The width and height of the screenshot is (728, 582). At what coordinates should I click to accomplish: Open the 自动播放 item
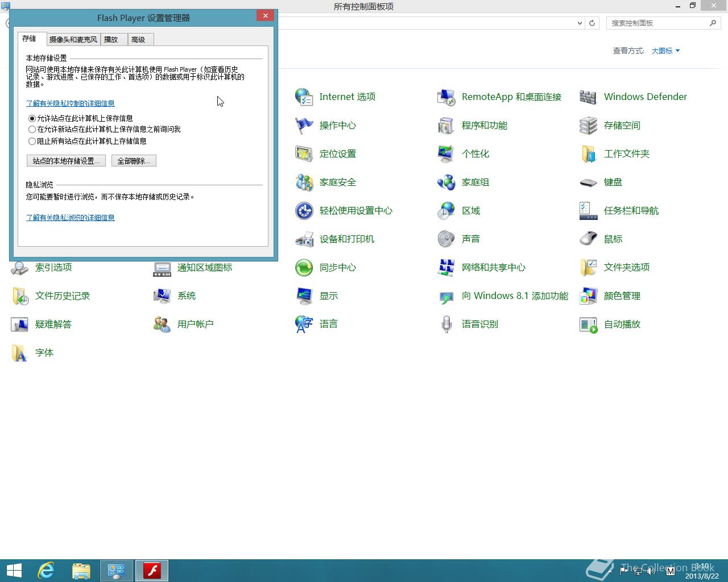coord(611,324)
